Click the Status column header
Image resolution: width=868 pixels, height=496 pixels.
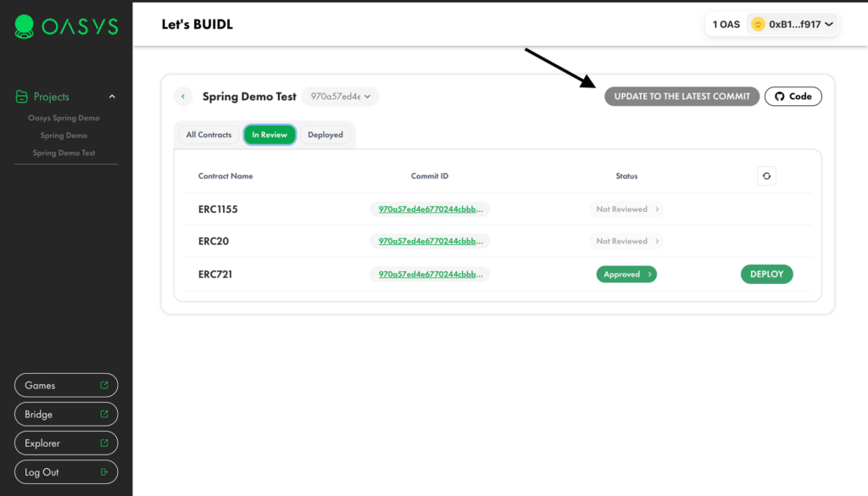[x=626, y=176]
